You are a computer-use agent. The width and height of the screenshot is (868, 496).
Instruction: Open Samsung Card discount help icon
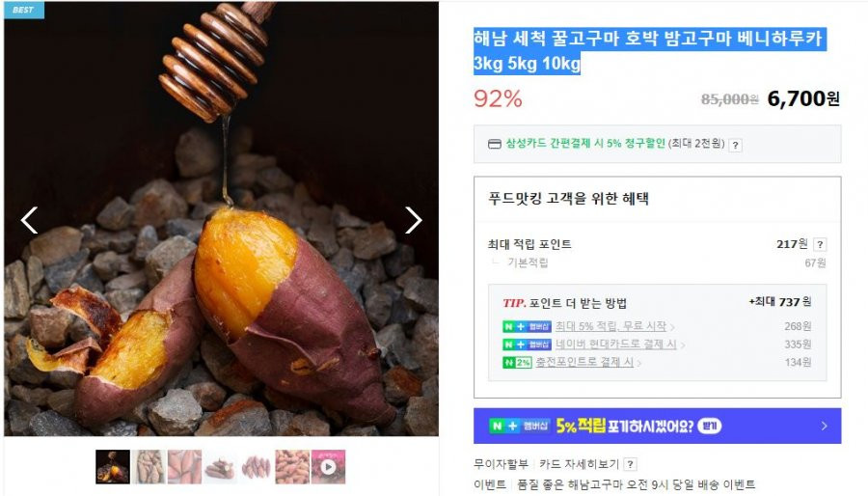click(x=735, y=145)
